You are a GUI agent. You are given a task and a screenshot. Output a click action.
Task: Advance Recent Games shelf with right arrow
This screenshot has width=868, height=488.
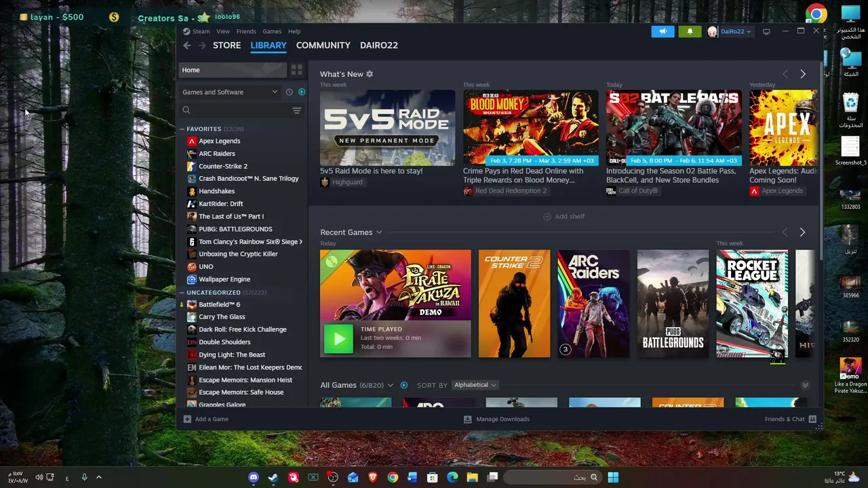click(x=802, y=232)
